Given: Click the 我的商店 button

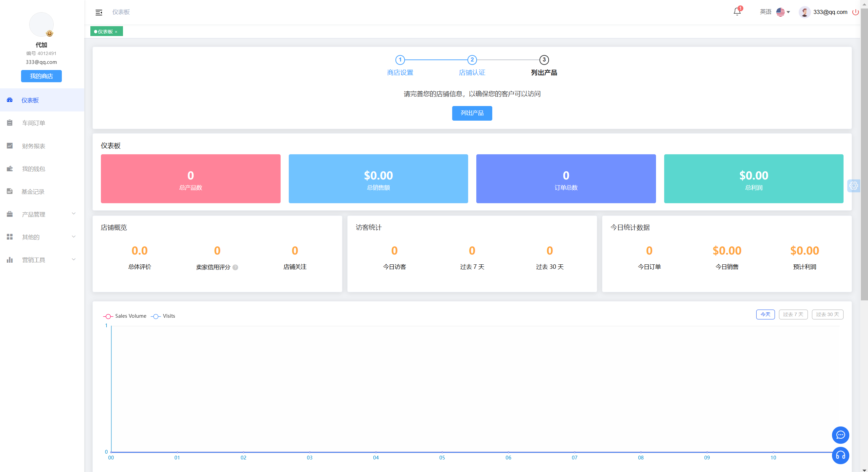Looking at the screenshot, I should pyautogui.click(x=41, y=76).
